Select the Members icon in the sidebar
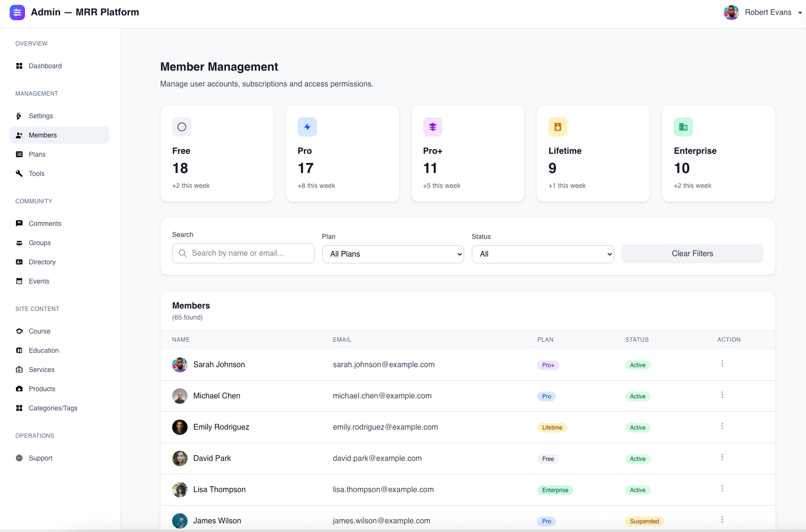Image resolution: width=806 pixels, height=532 pixels. coord(19,135)
